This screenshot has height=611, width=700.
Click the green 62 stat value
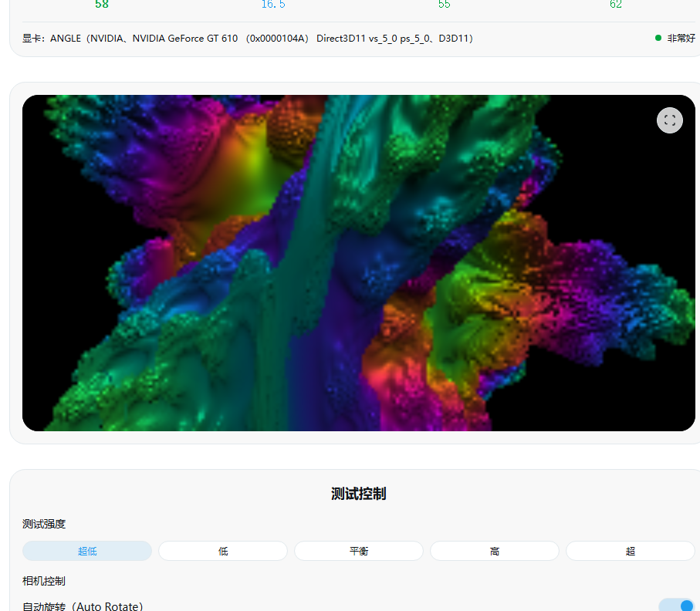click(x=615, y=5)
